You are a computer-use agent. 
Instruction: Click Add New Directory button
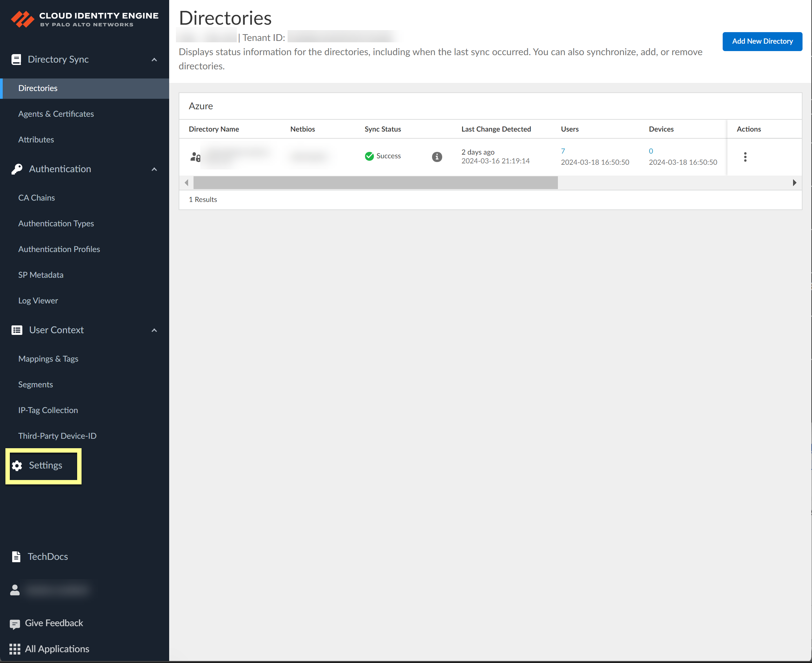762,41
